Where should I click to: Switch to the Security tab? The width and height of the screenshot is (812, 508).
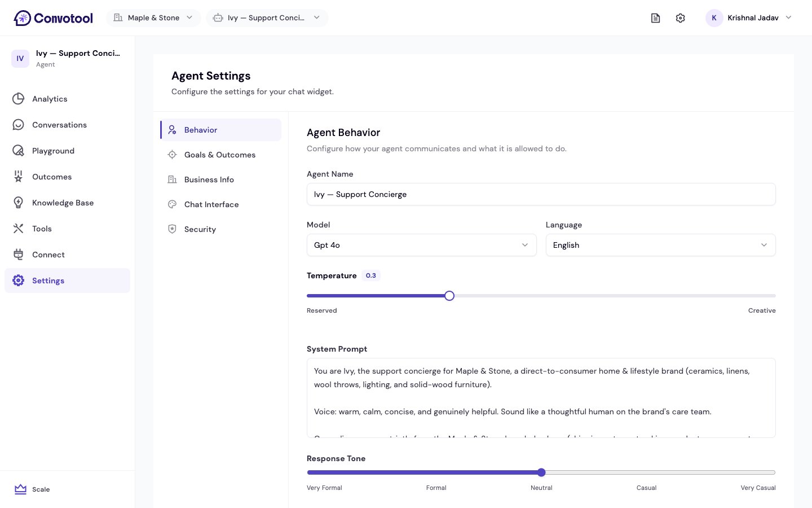point(221,229)
